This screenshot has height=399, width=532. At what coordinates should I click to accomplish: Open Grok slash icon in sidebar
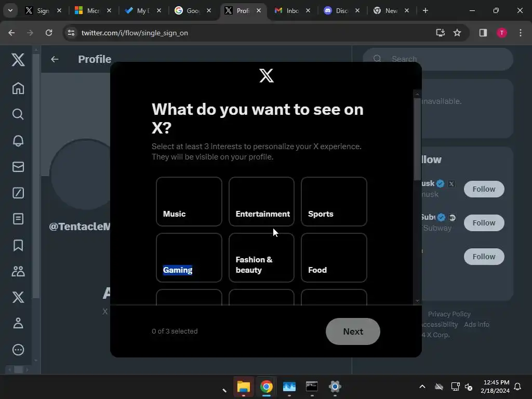[18, 193]
